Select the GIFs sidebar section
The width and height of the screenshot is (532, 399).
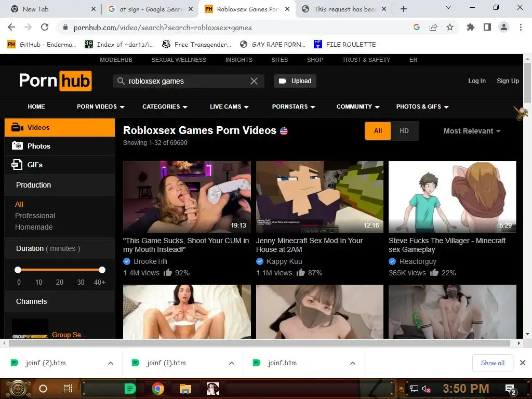point(60,165)
